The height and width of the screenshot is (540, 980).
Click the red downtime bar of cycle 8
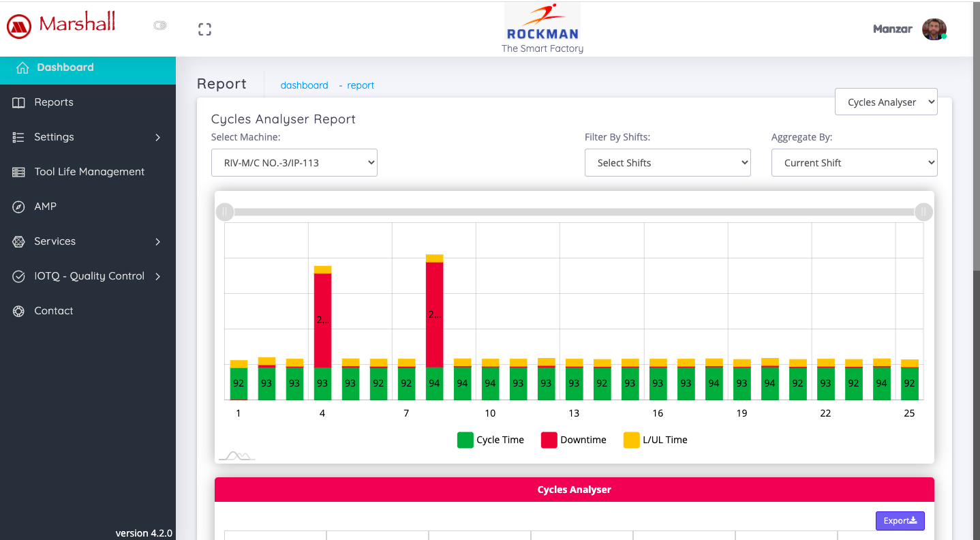pos(435,314)
